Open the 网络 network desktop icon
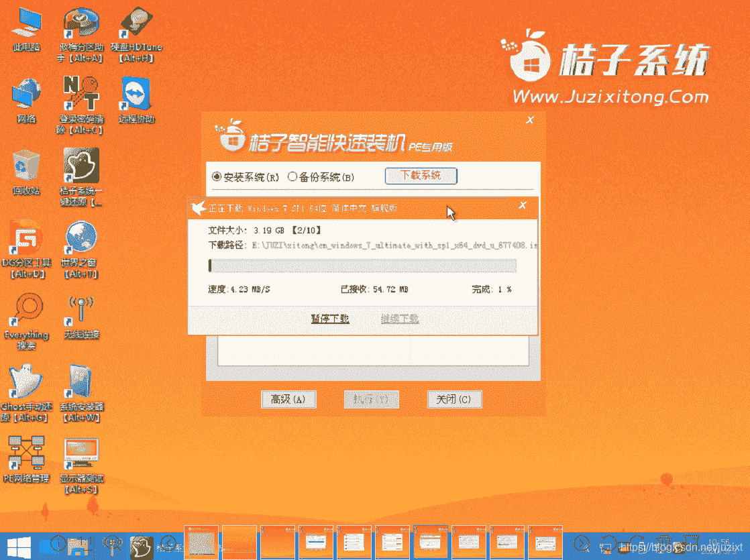 [26, 101]
